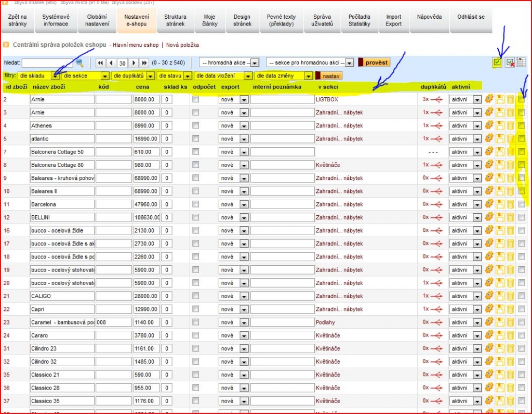Switch to Struktura stránek tab

175,20
